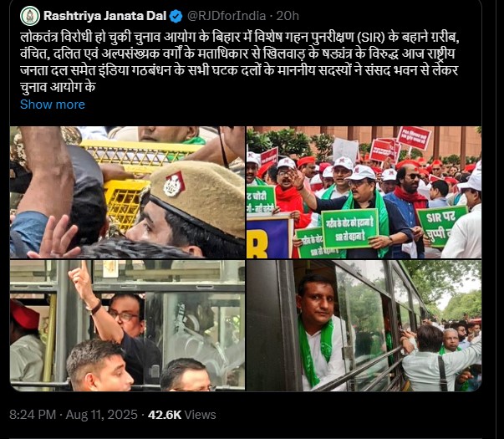Click the SIR green placard in photo
Image resolution: width=504 pixels, height=439 pixels.
click(x=441, y=226)
